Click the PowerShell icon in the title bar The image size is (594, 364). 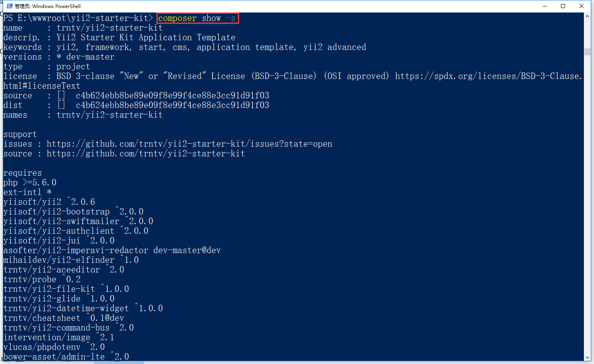(9, 6)
